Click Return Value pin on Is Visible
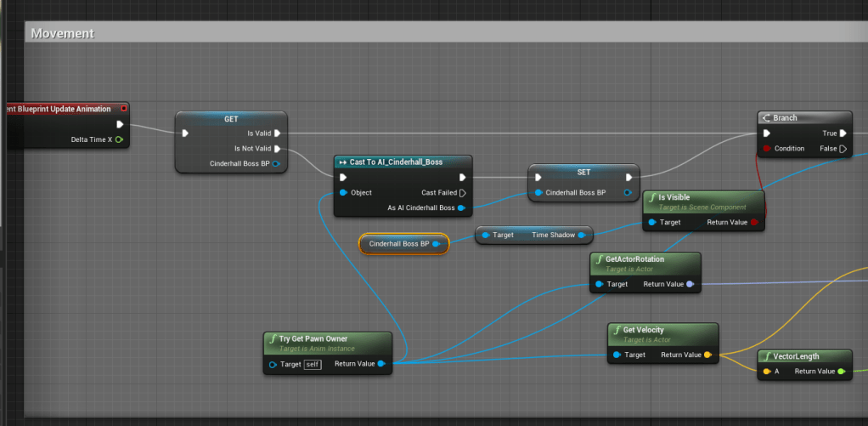 [x=754, y=223]
